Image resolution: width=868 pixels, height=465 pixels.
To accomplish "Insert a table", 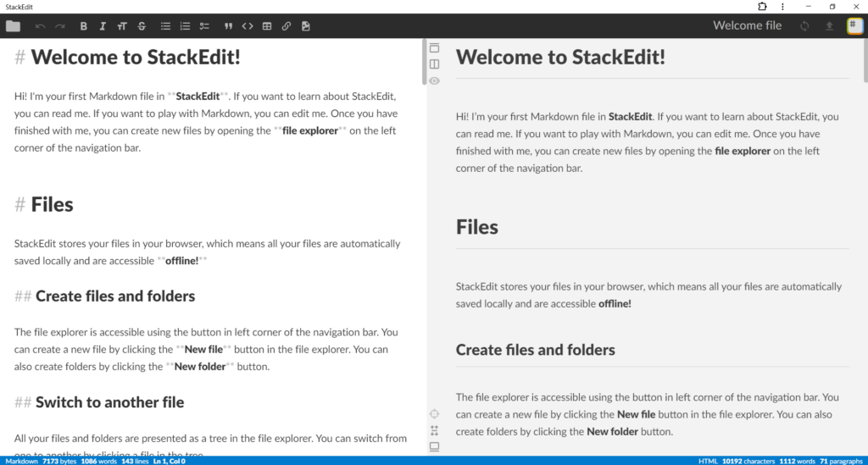I will (267, 26).
